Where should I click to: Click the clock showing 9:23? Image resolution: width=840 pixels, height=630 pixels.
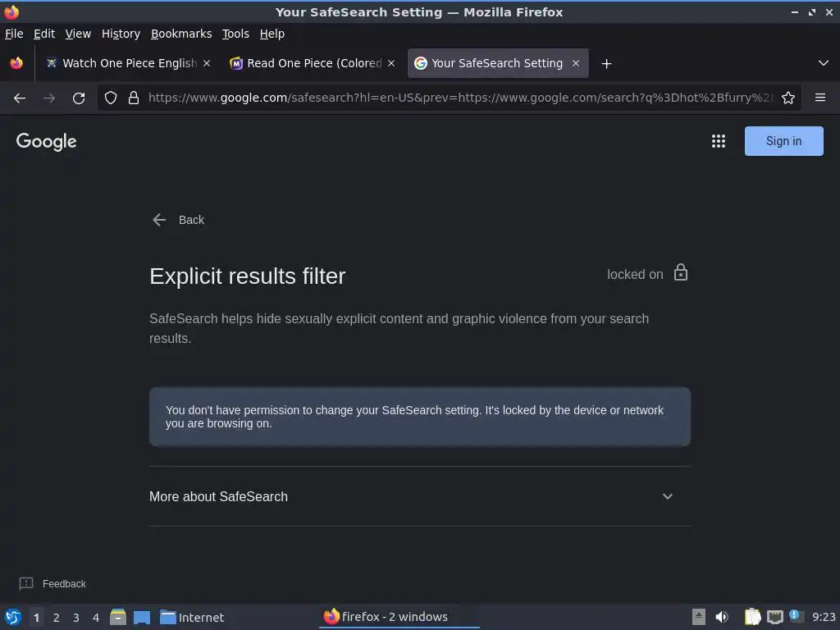point(824,617)
